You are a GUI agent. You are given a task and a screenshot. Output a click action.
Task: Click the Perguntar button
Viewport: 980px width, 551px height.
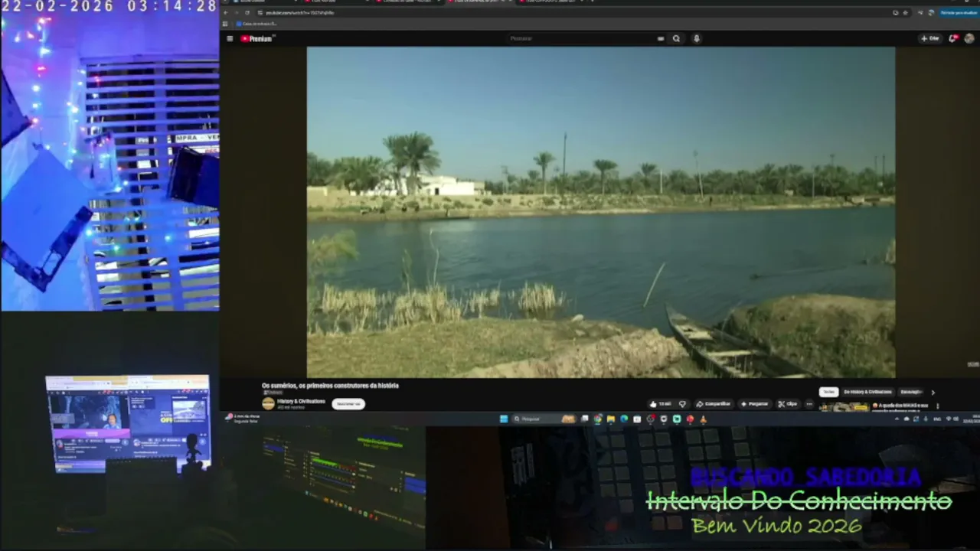[754, 404]
